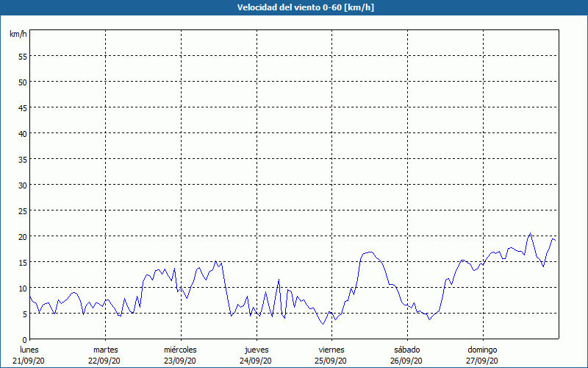
Task: Click the 5 value on the y-axis
Action: (x=25, y=314)
